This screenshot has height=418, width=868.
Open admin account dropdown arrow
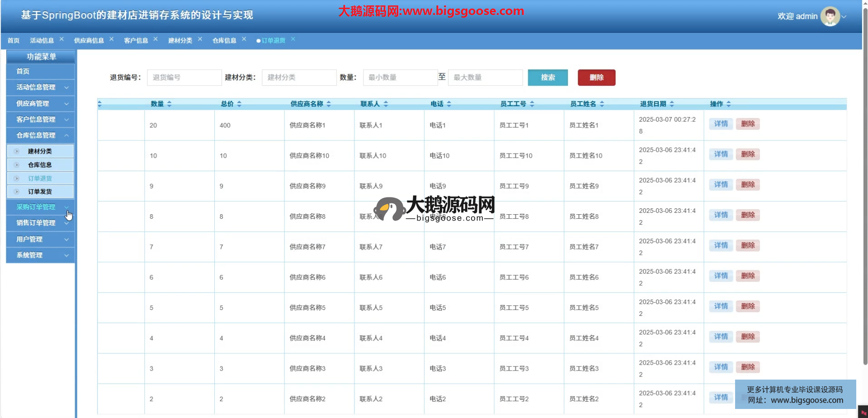[844, 17]
